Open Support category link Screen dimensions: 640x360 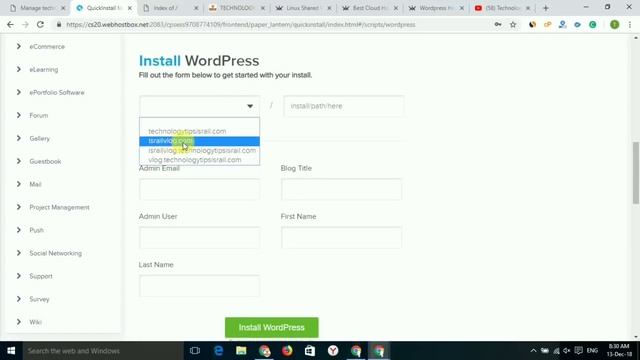(41, 276)
